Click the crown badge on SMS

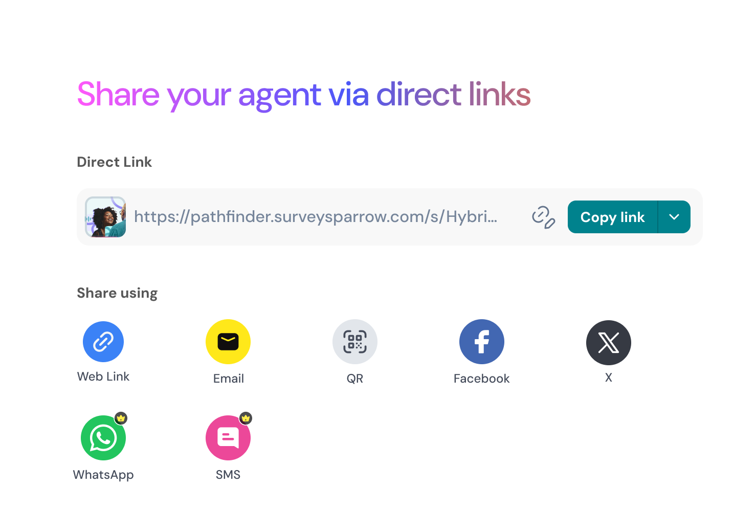pos(246,418)
